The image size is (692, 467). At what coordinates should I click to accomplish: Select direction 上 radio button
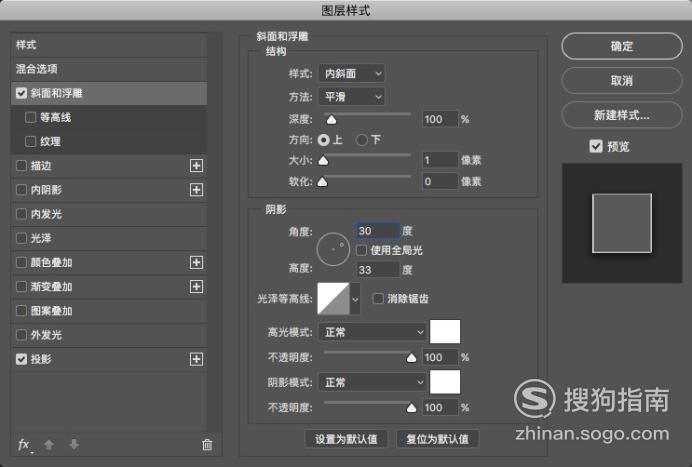coord(323,140)
